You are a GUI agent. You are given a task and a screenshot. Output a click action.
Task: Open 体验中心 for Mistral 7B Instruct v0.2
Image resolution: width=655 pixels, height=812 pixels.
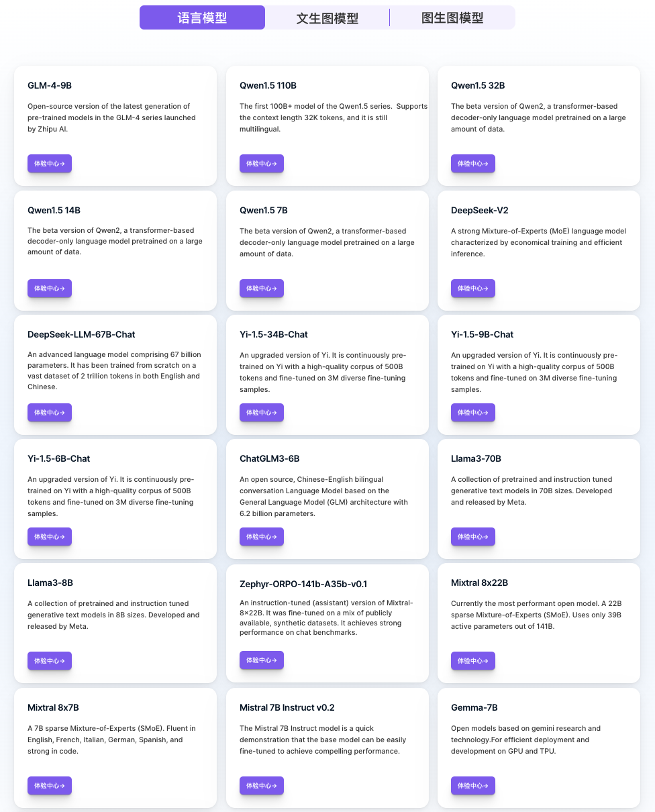click(x=262, y=786)
